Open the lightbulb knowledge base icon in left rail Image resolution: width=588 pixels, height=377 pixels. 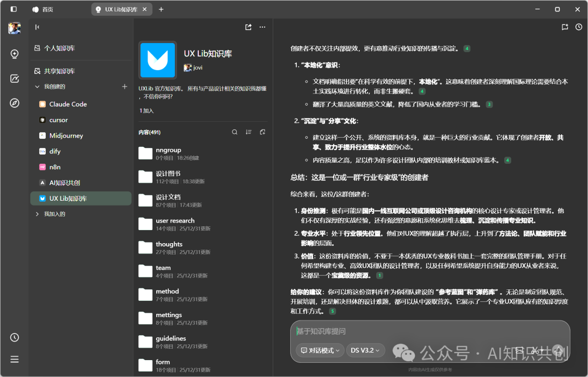click(14, 54)
